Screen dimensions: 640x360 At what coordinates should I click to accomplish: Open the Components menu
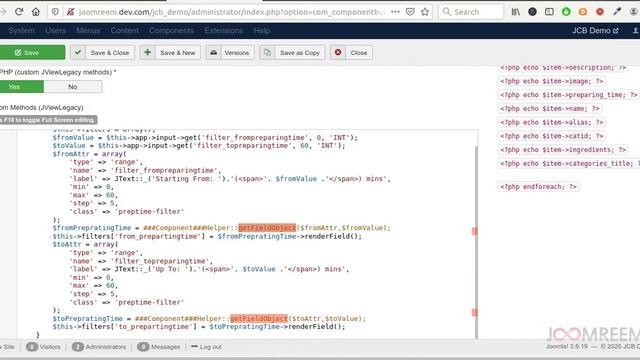(x=171, y=31)
